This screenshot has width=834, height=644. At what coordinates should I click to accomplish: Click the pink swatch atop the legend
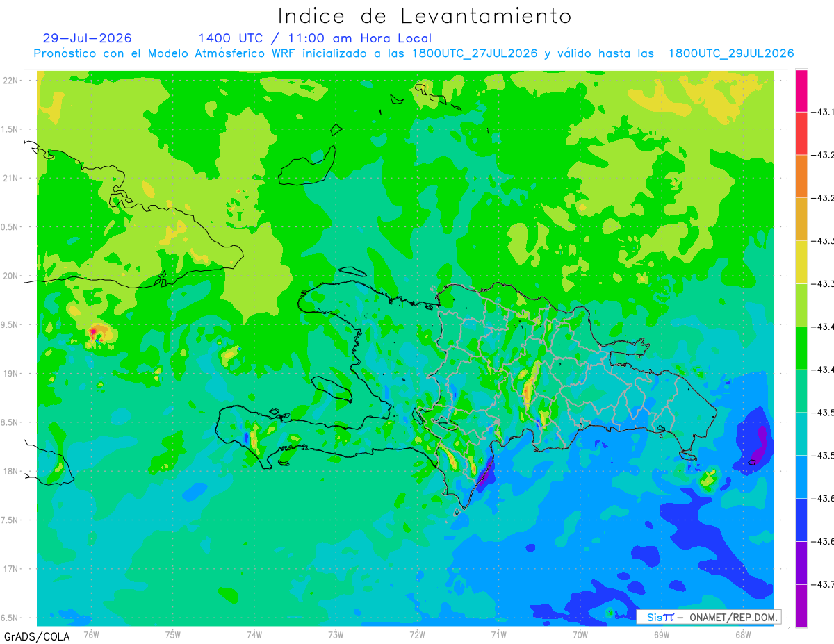click(x=801, y=90)
